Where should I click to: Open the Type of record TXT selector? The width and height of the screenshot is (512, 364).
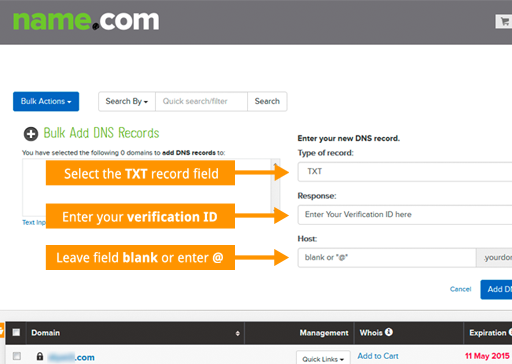405,172
